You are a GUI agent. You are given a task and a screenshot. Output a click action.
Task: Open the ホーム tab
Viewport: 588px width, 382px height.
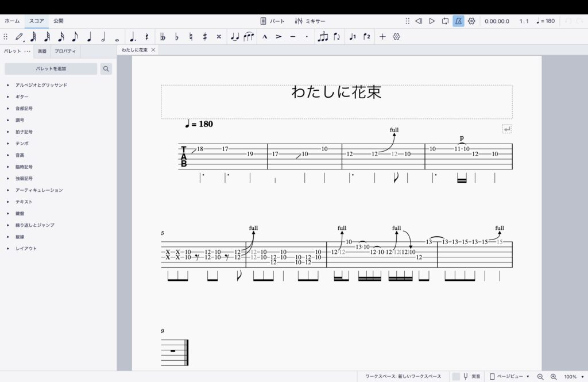12,21
